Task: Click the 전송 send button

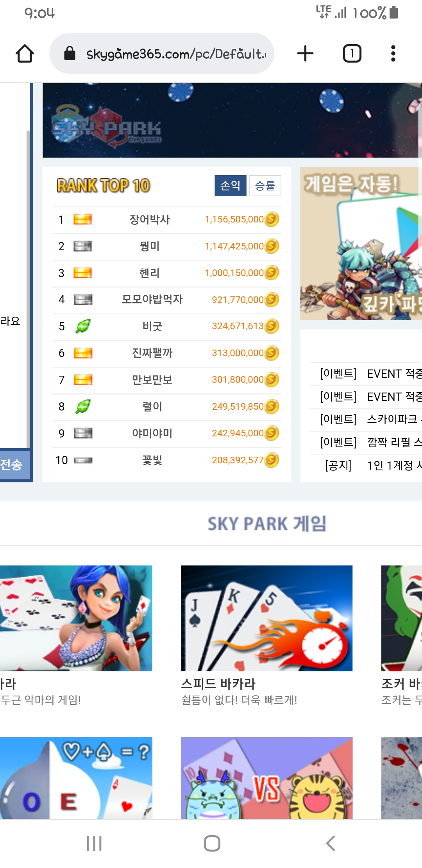Action: click(x=15, y=465)
